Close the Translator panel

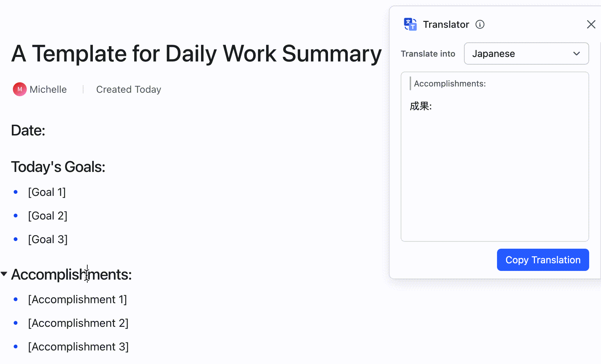[x=591, y=24]
